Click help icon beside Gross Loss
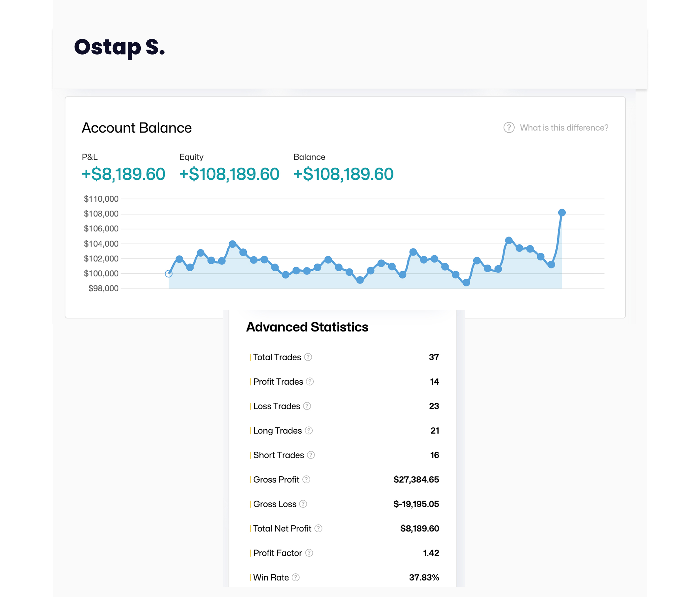 pos(303,504)
